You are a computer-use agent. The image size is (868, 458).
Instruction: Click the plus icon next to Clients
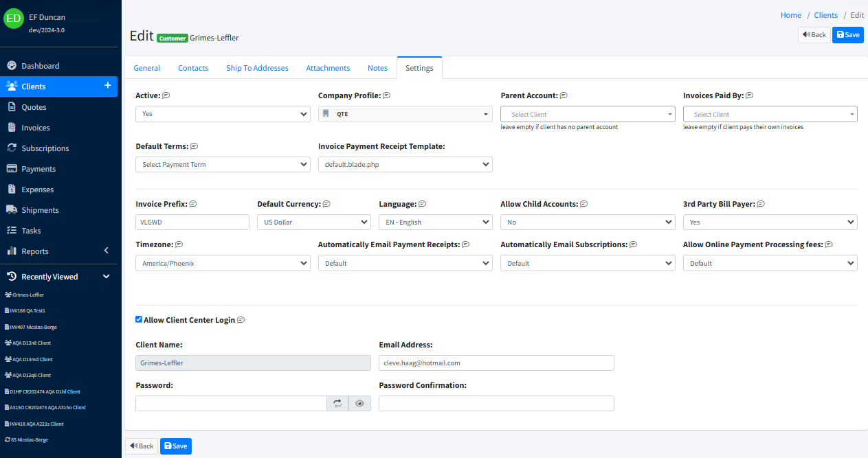(107, 86)
